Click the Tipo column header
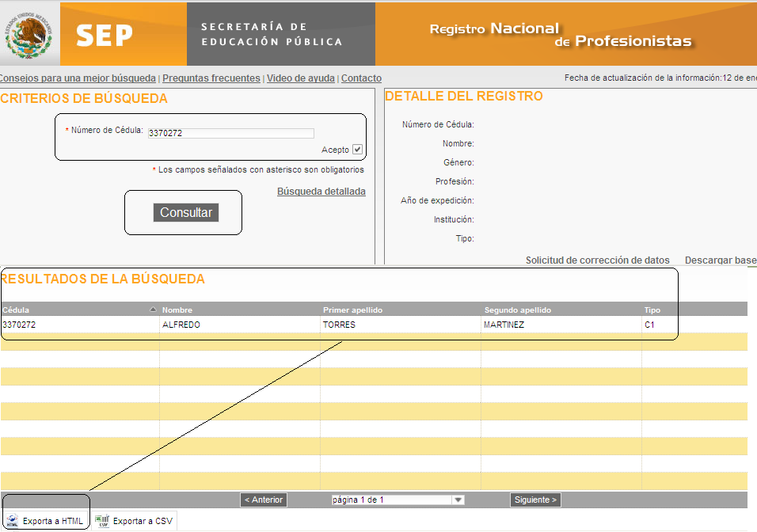The height and width of the screenshot is (532, 757). (x=652, y=310)
